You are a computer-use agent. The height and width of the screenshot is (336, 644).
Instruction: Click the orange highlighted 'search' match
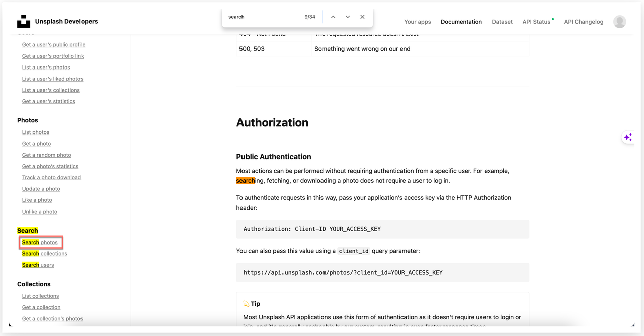[x=246, y=181]
